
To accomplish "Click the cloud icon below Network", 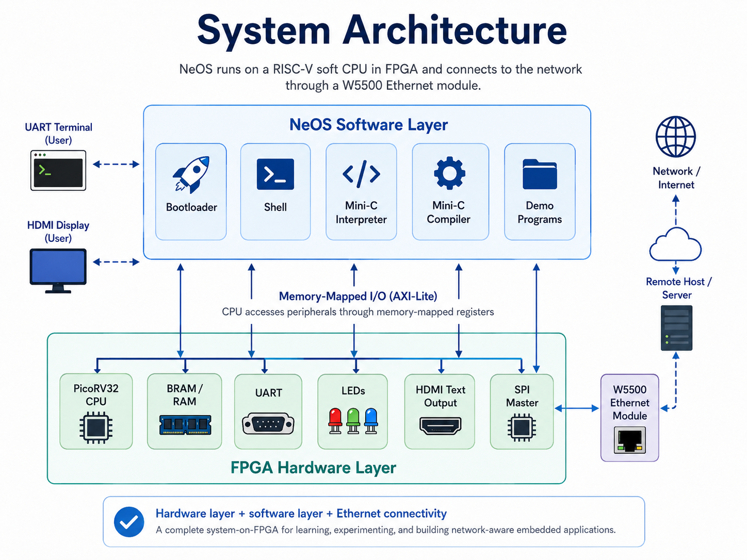I will [x=675, y=244].
